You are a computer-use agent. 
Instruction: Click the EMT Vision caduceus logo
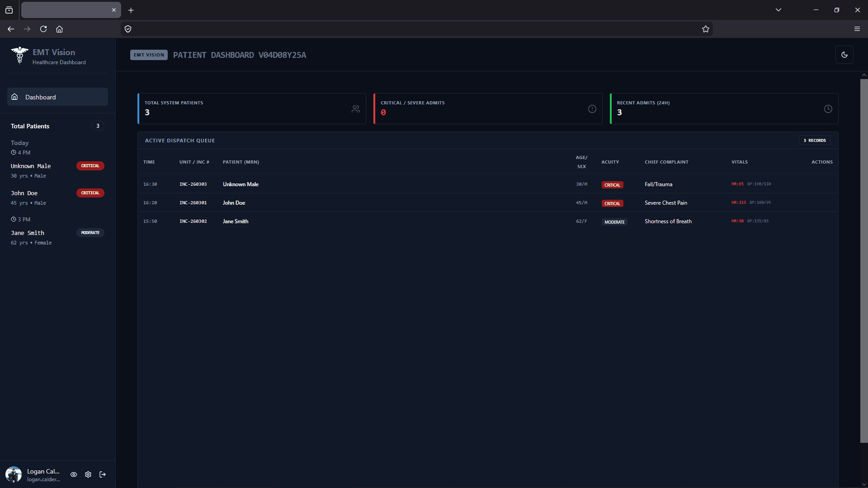pyautogui.click(x=19, y=55)
